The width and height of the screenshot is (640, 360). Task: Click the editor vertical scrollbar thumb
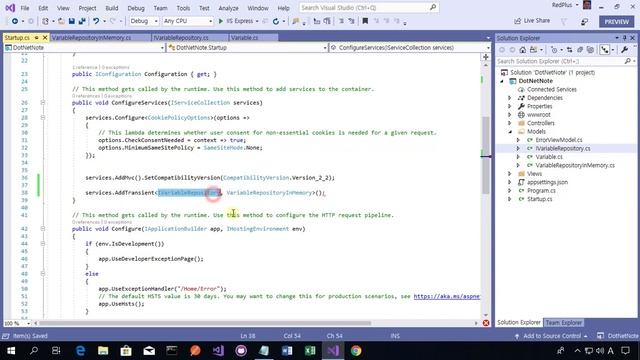coord(486,155)
